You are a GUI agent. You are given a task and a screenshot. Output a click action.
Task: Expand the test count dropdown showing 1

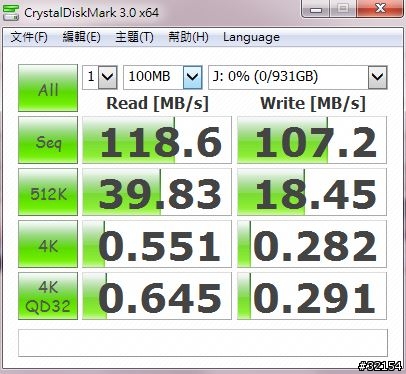point(108,77)
